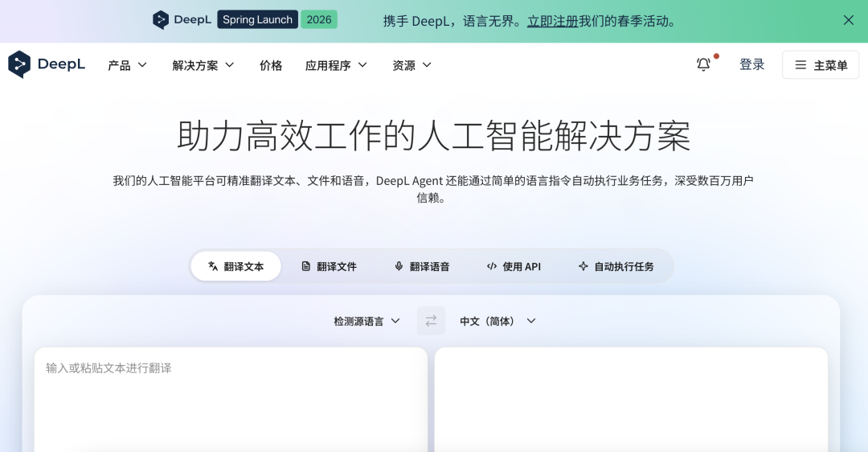Screen dimensions: 868x452
Task: Expand the 应用程序 dropdown menu
Action: point(336,65)
